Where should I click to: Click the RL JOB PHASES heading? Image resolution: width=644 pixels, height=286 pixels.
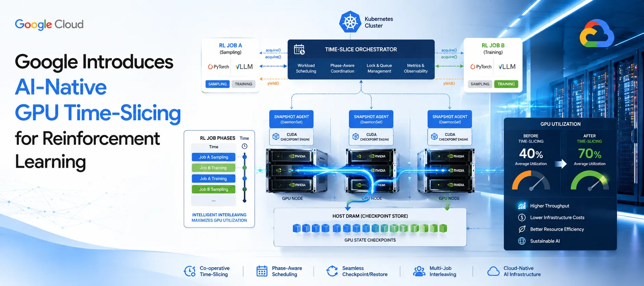(x=217, y=138)
